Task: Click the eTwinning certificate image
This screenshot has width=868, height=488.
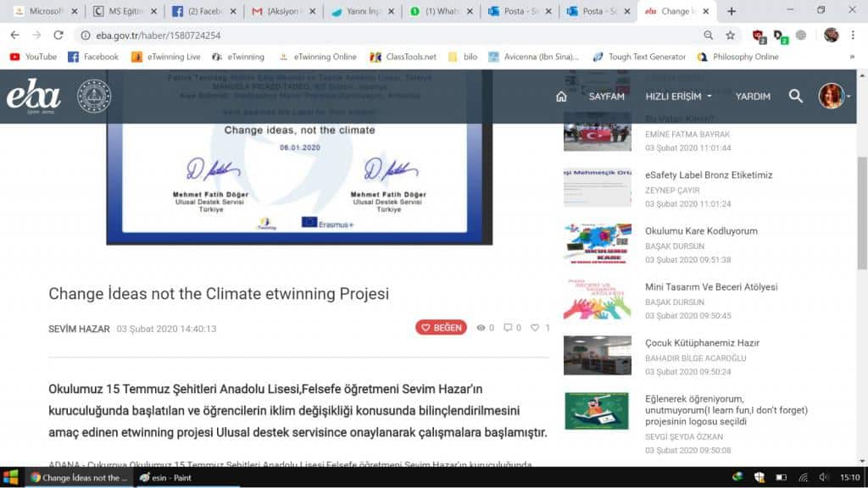Action: pyautogui.click(x=299, y=157)
